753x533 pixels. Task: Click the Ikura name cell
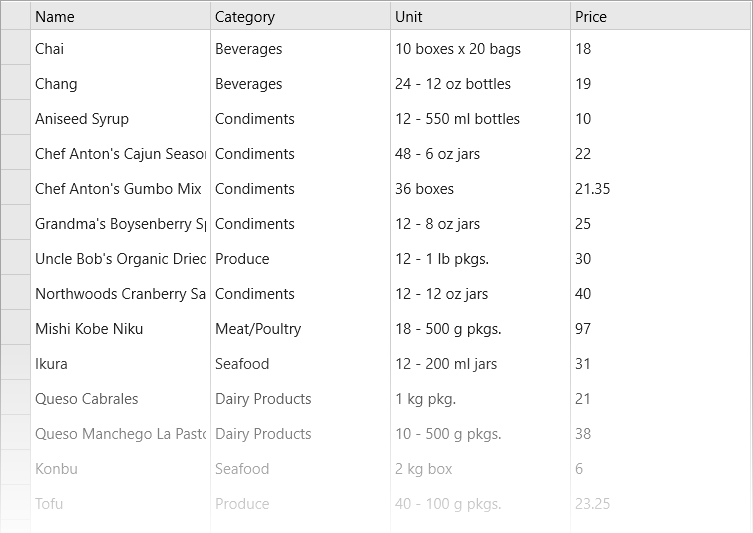(x=121, y=363)
